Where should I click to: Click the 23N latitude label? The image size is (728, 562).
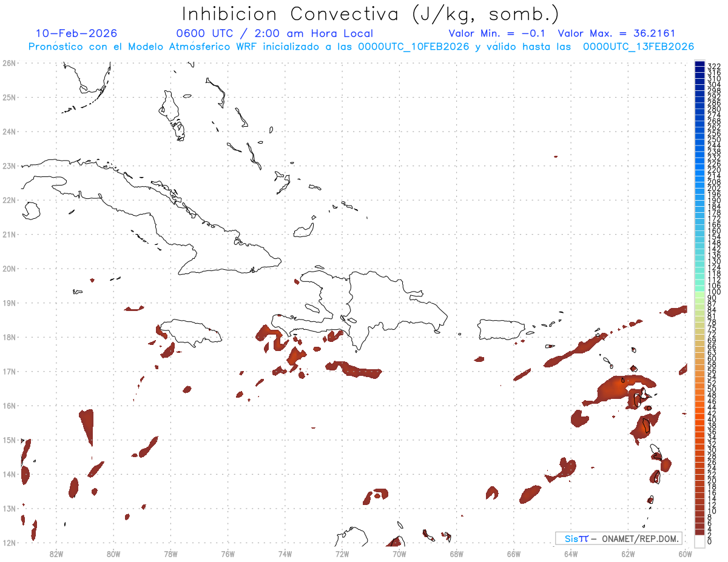click(x=9, y=166)
